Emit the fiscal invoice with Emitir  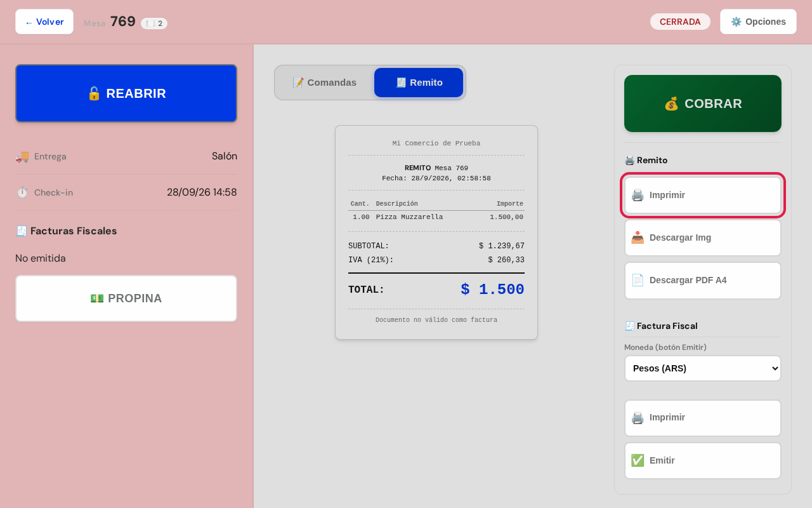703,460
